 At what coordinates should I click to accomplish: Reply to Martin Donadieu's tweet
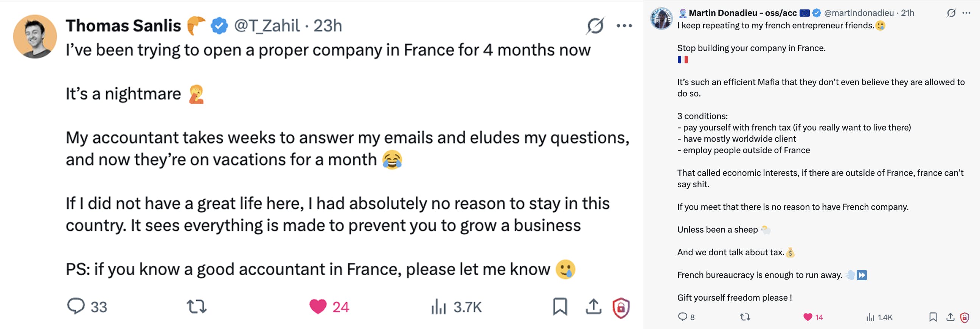click(x=682, y=317)
